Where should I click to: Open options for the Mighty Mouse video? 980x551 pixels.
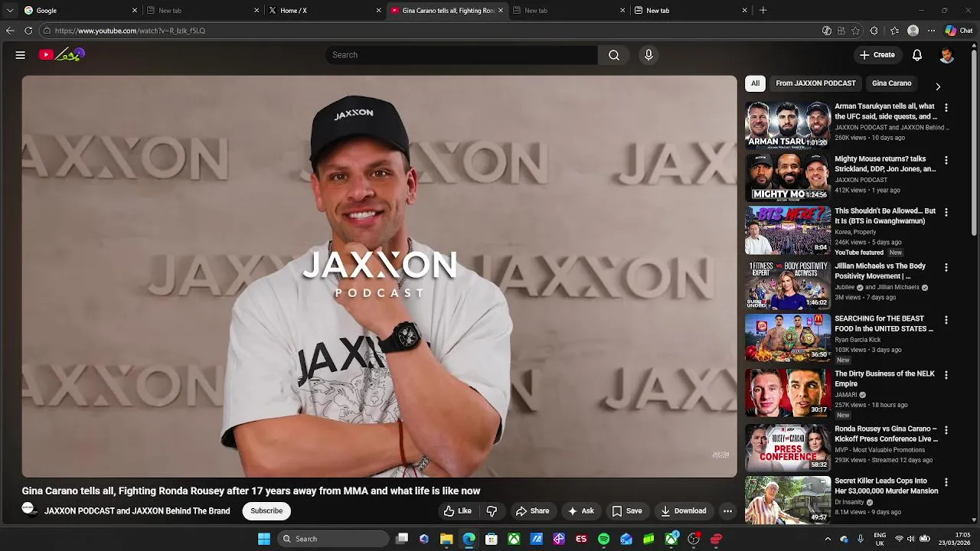(946, 161)
